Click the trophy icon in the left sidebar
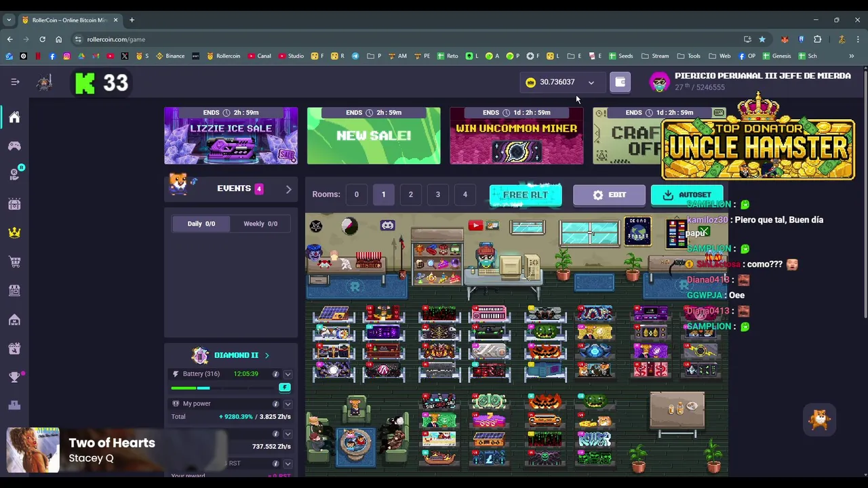 point(14,377)
